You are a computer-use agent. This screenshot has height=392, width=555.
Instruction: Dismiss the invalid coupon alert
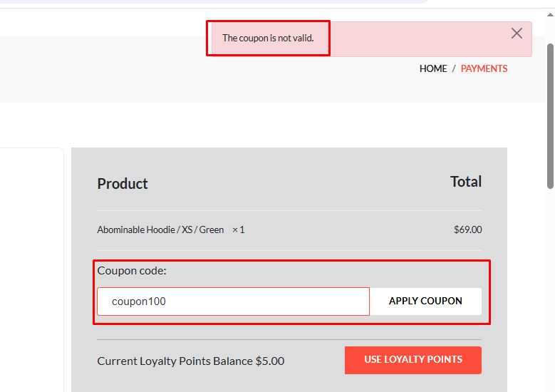pos(517,33)
